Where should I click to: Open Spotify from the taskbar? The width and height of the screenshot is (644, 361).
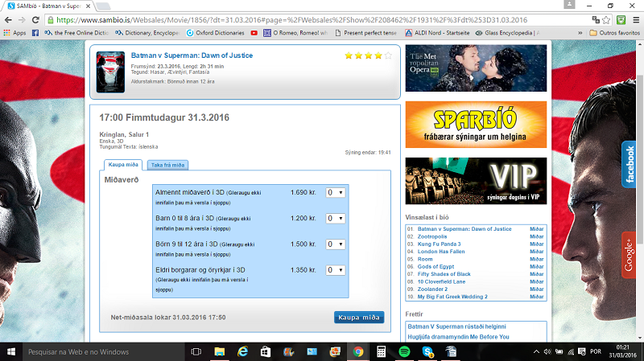(x=404, y=352)
